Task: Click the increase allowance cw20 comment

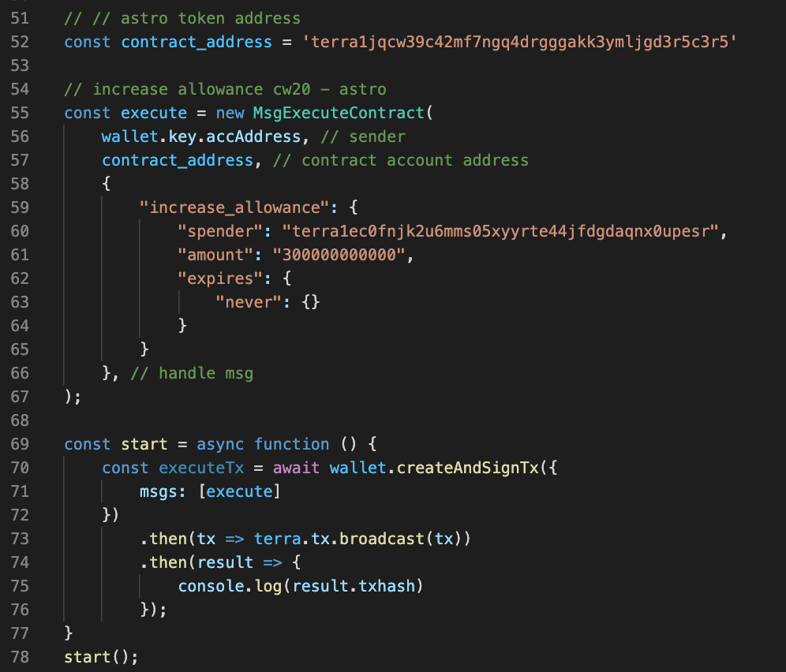Action: point(225,89)
